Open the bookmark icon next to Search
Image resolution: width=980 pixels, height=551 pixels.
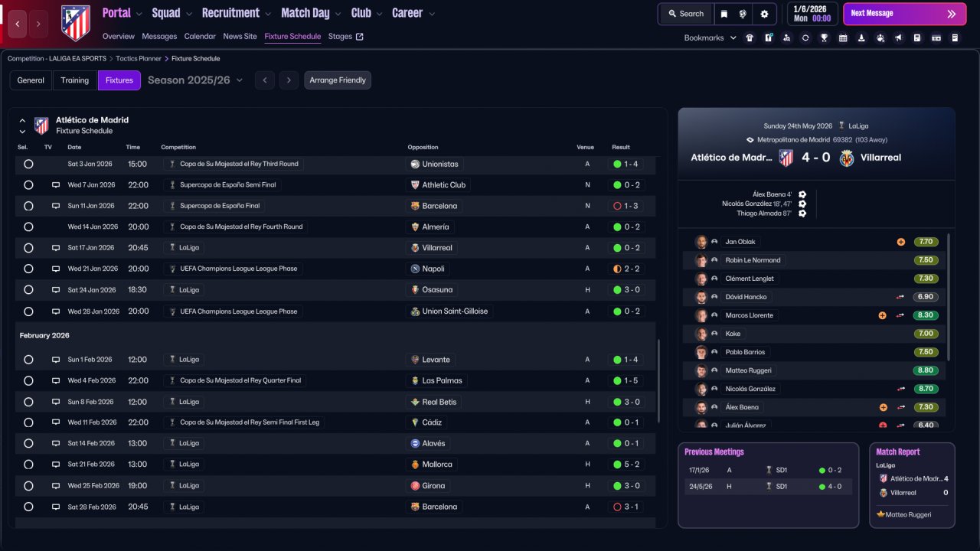pos(724,14)
